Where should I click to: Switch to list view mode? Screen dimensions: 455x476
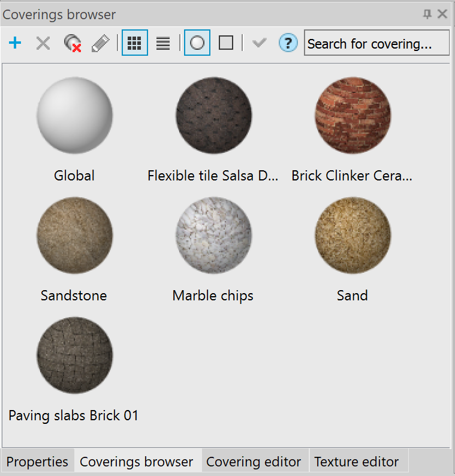[x=163, y=43]
